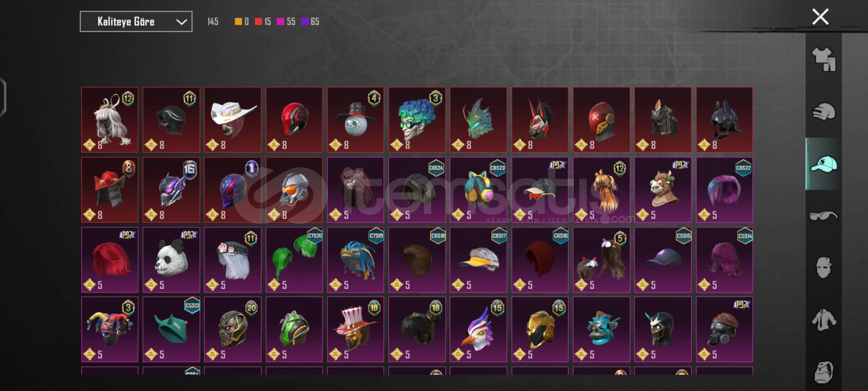
Task: Filter by the pink quality count 55
Action: click(x=286, y=22)
